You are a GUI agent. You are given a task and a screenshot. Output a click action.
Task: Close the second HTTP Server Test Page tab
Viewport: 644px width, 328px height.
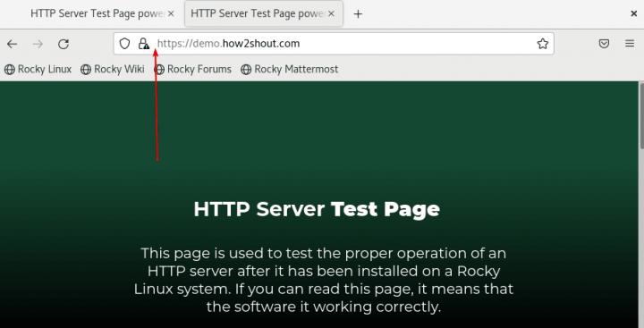pyautogui.click(x=332, y=13)
